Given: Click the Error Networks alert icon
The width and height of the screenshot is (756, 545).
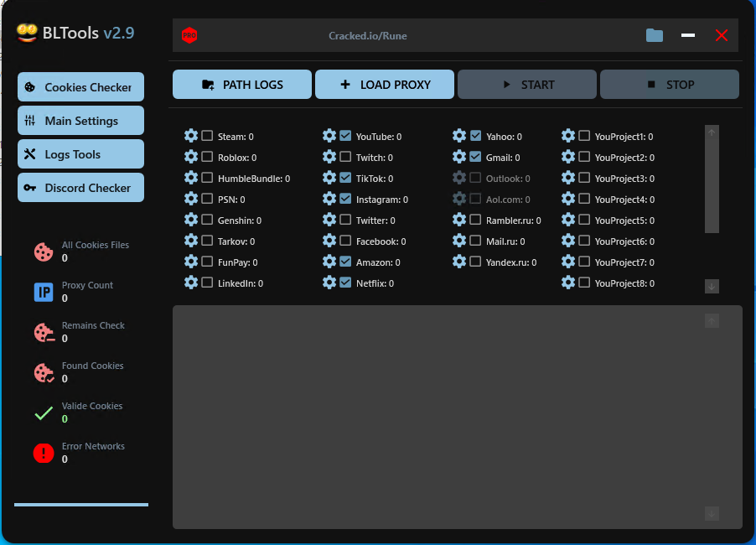Looking at the screenshot, I should pyautogui.click(x=44, y=453).
